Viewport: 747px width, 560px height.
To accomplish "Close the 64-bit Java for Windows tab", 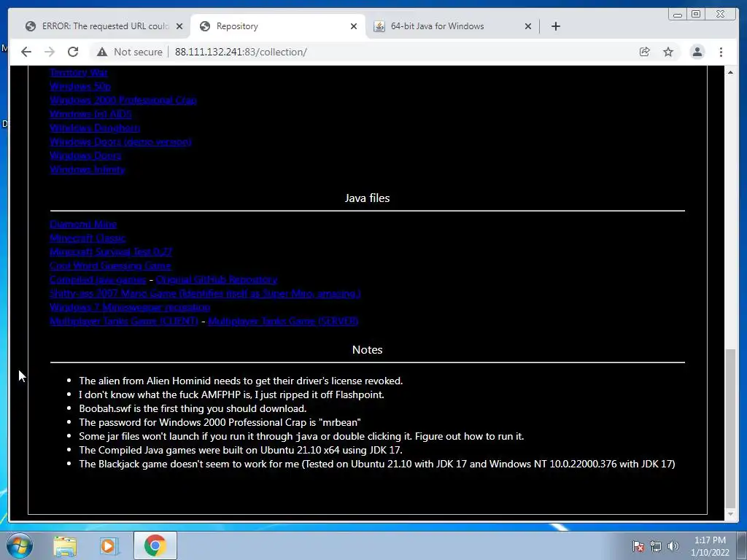I will [528, 26].
